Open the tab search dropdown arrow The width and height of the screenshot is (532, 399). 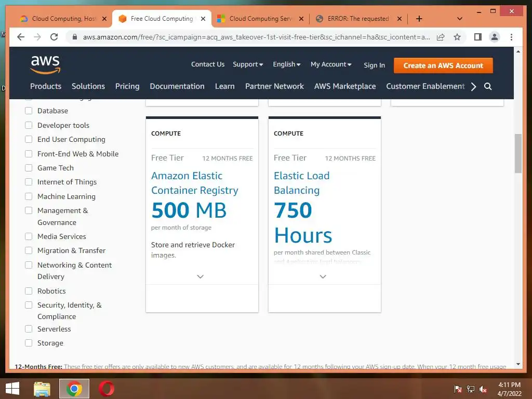point(460,19)
